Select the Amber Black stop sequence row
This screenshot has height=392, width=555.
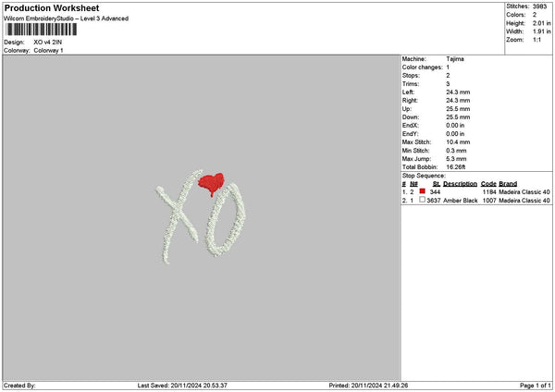pyautogui.click(x=476, y=201)
